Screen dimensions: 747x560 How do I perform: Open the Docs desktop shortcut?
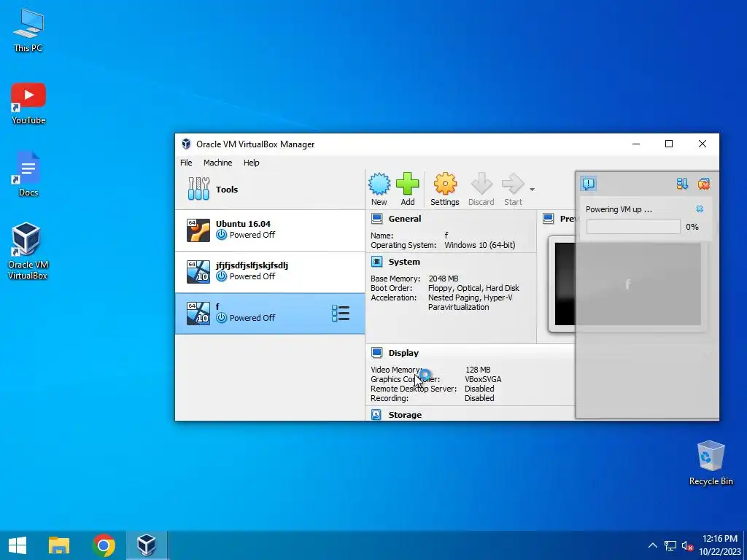pos(28,174)
